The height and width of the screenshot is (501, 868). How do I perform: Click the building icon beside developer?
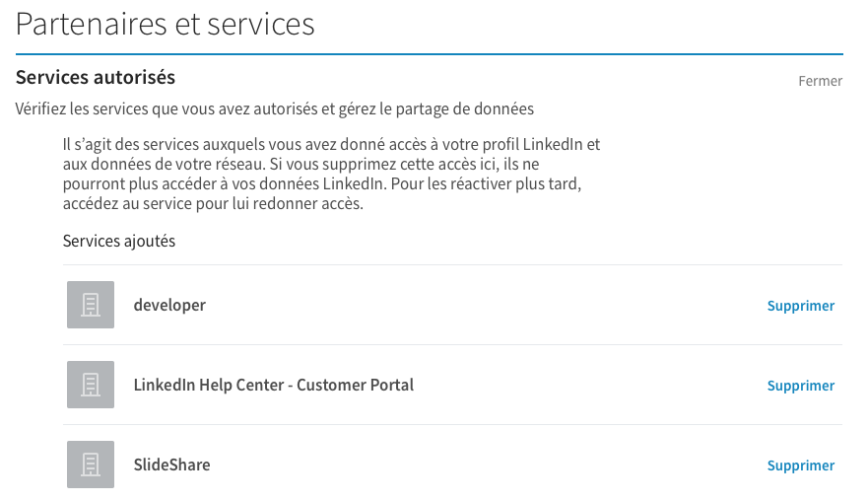pyautogui.click(x=91, y=305)
